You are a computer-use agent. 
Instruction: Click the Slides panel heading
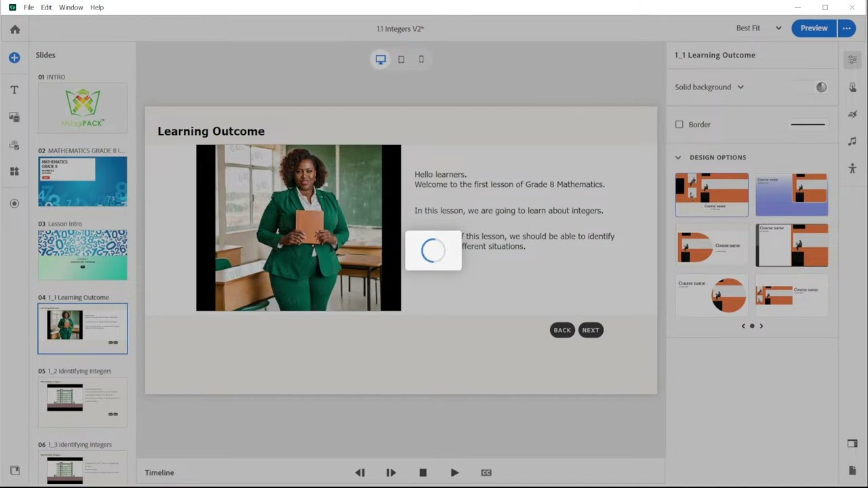tap(45, 55)
